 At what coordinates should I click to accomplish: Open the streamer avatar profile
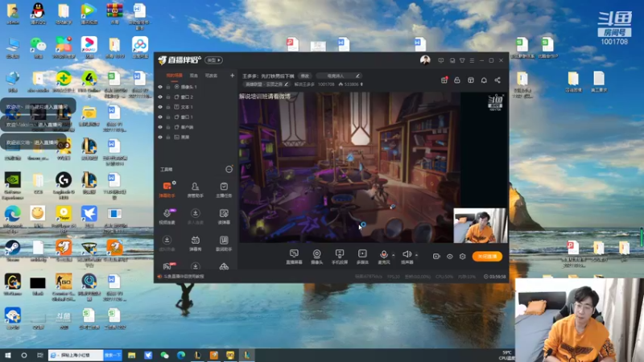pyautogui.click(x=425, y=60)
